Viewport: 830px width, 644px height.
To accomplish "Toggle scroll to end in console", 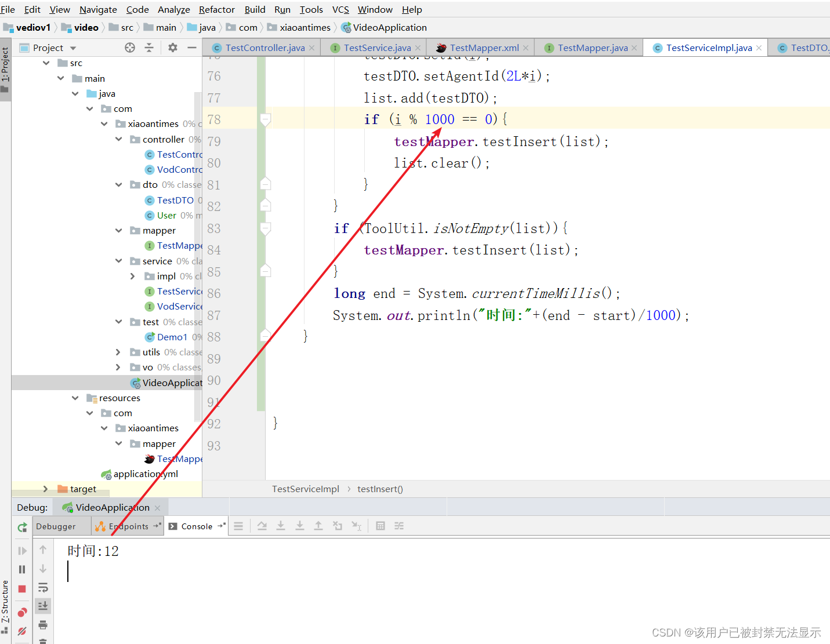I will 43,606.
